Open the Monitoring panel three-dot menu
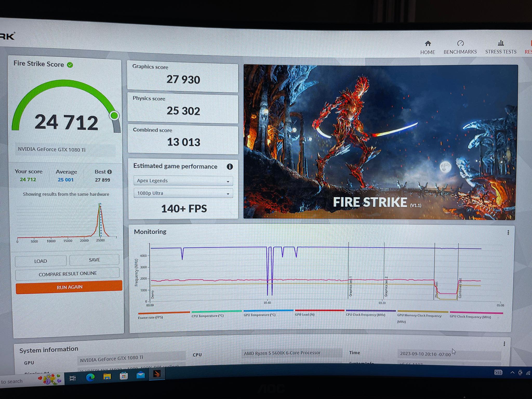Viewport: 532px width, 399px height. click(x=508, y=232)
